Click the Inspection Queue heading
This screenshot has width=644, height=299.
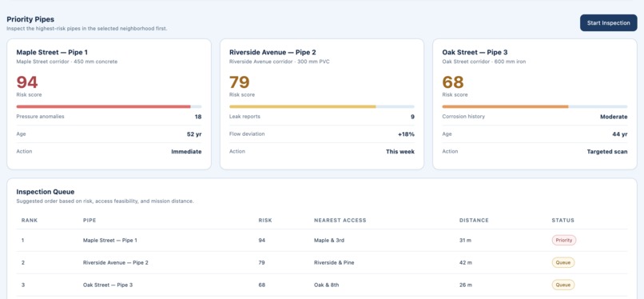click(46, 192)
